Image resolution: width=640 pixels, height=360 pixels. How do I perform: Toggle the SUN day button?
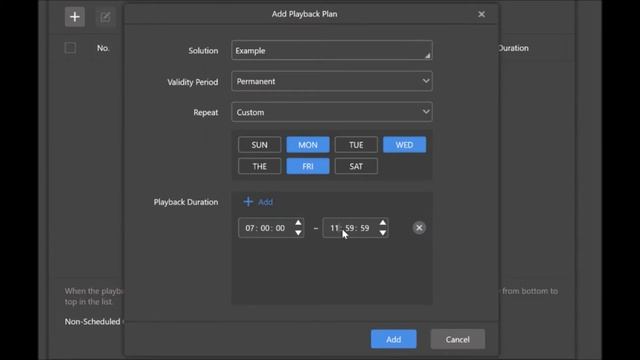[x=260, y=145]
